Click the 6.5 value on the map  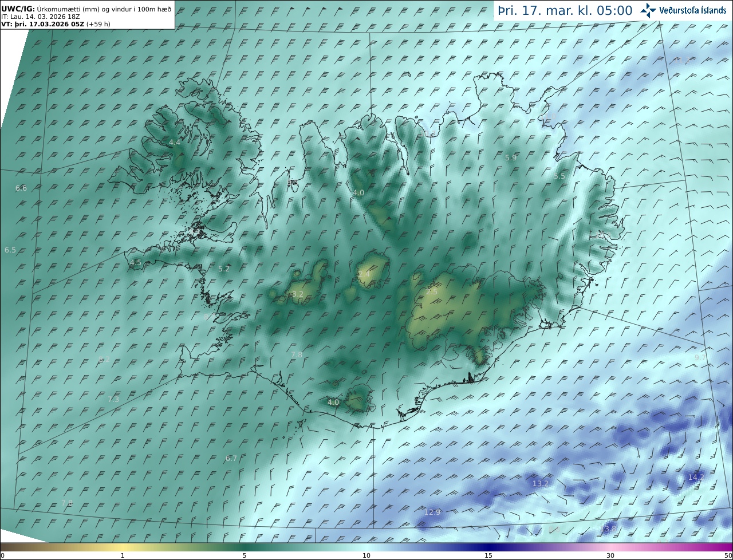[10, 250]
